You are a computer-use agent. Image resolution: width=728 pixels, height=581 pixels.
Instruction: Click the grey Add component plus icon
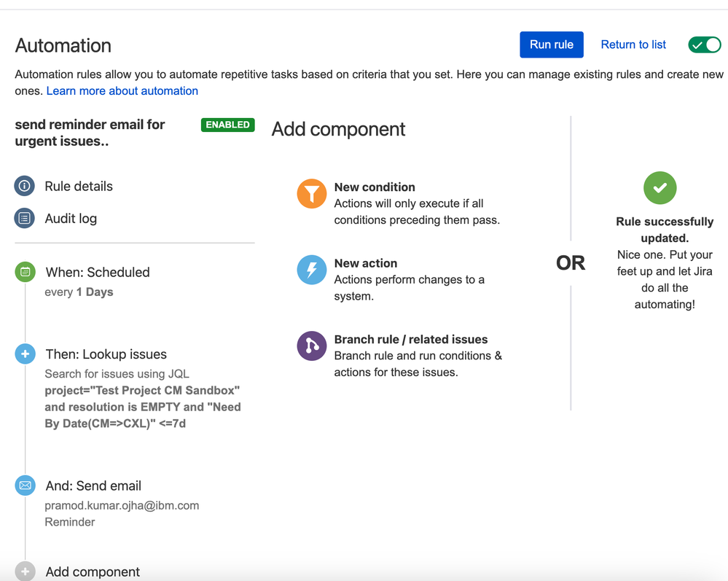point(25,572)
